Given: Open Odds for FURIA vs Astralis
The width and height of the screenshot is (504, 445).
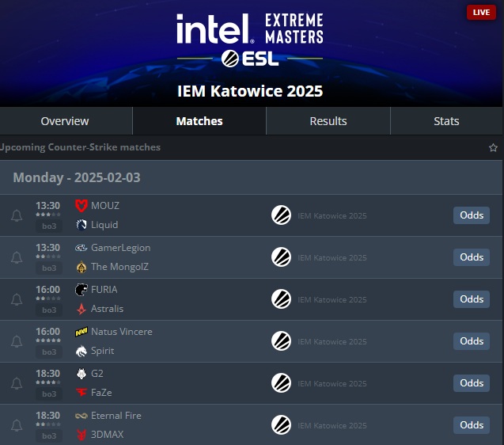Looking at the screenshot, I should click(x=472, y=299).
